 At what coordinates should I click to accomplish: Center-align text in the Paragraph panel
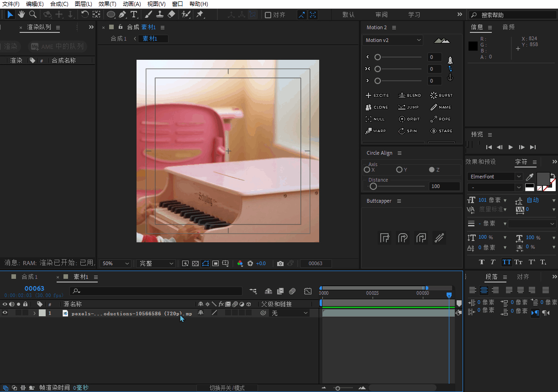tap(484, 290)
